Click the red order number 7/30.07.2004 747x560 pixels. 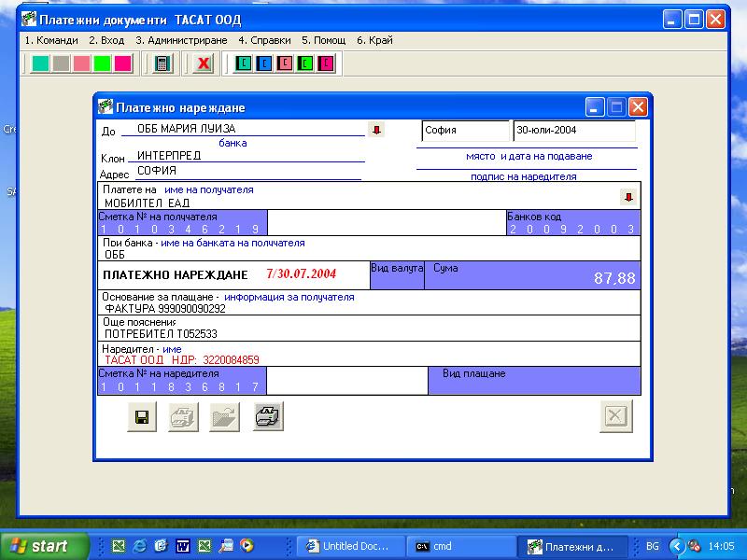(x=301, y=273)
